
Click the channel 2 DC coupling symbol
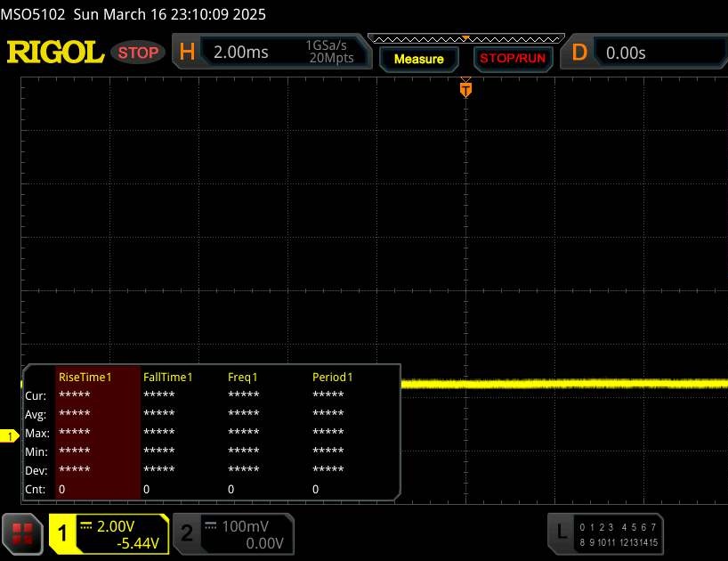pyautogui.click(x=210, y=525)
